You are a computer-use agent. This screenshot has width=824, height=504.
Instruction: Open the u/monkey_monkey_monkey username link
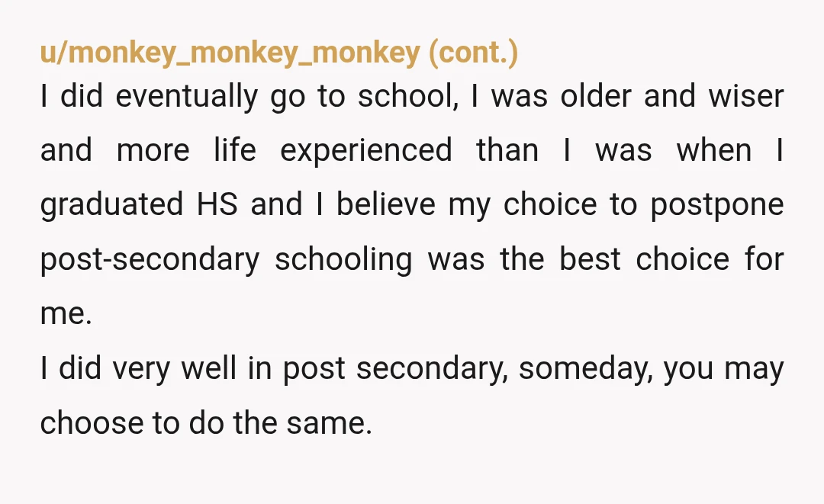230,53
